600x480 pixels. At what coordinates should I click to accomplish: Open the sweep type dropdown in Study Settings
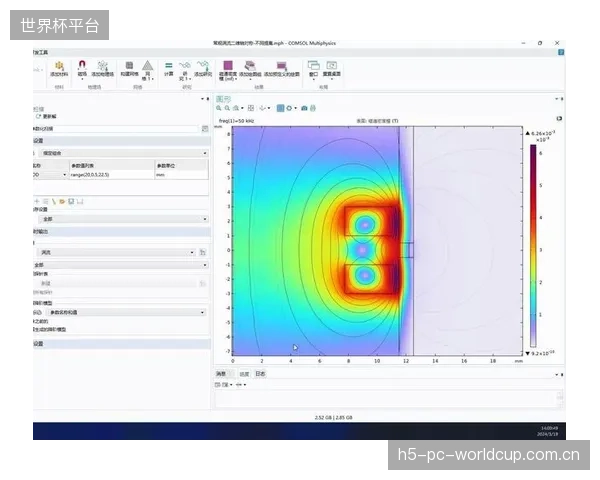point(124,153)
